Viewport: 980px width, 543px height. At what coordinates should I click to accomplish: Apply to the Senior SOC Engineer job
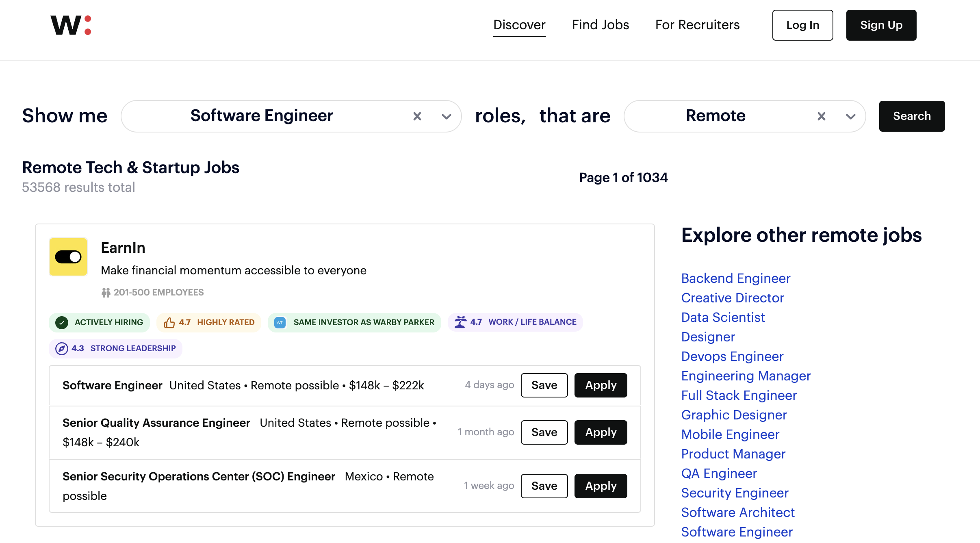point(601,486)
